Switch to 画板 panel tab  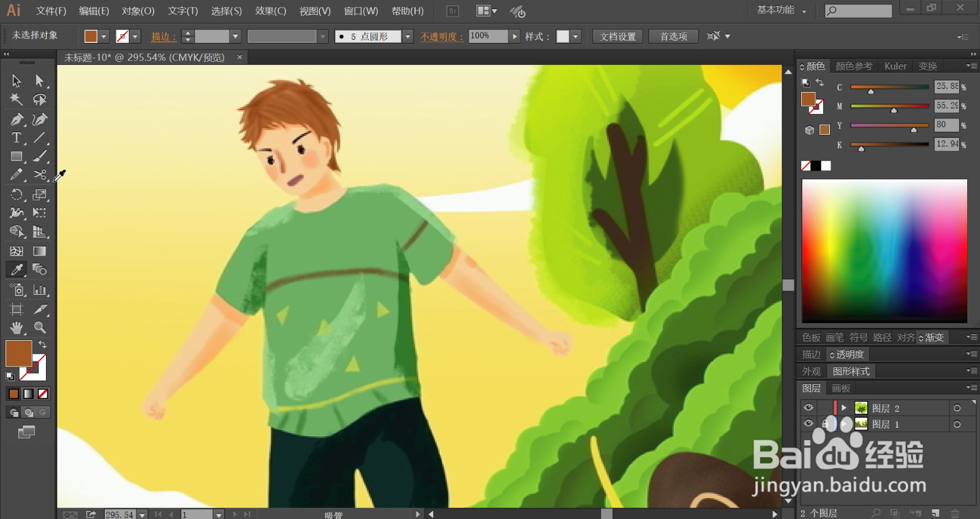tap(841, 388)
